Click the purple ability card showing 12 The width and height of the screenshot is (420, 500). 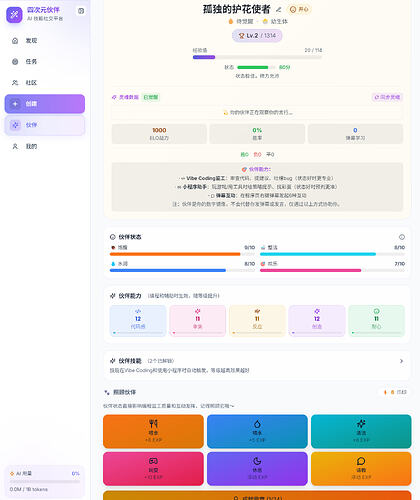[x=317, y=321]
